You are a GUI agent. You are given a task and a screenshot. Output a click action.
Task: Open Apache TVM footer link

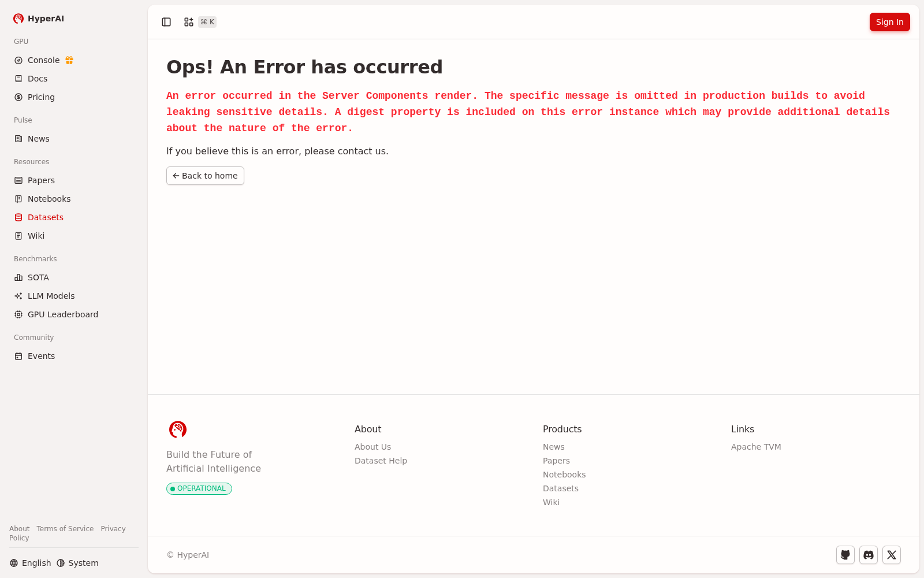(x=756, y=447)
